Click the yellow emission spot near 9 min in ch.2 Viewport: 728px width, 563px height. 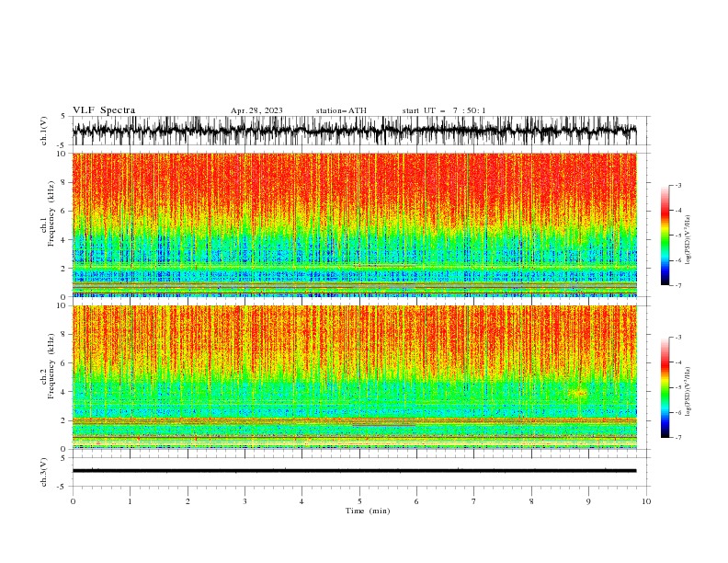[x=579, y=393]
